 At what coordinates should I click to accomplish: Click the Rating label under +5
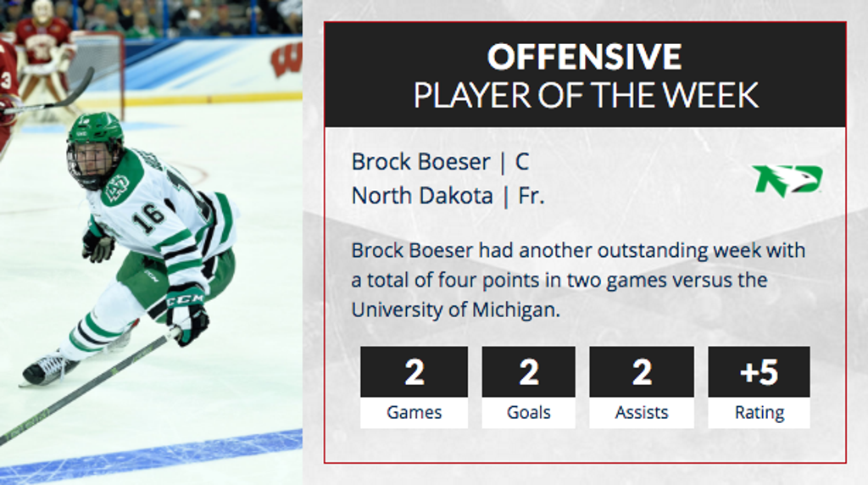(759, 413)
